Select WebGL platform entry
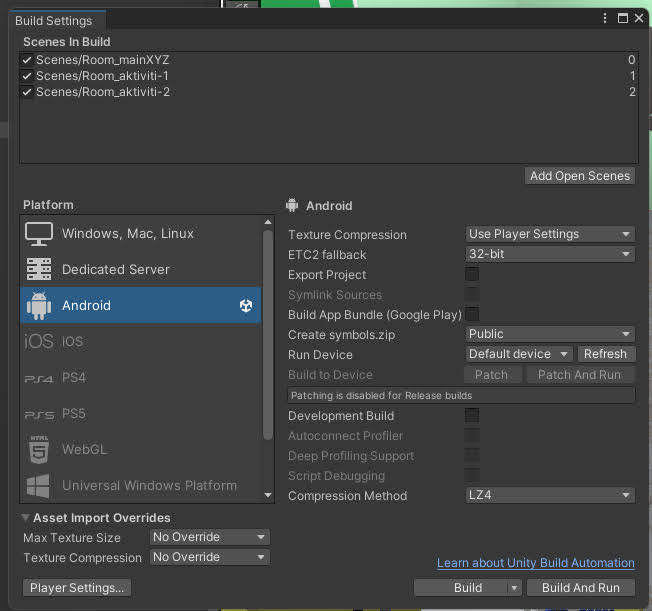This screenshot has height=611, width=652. (x=141, y=450)
